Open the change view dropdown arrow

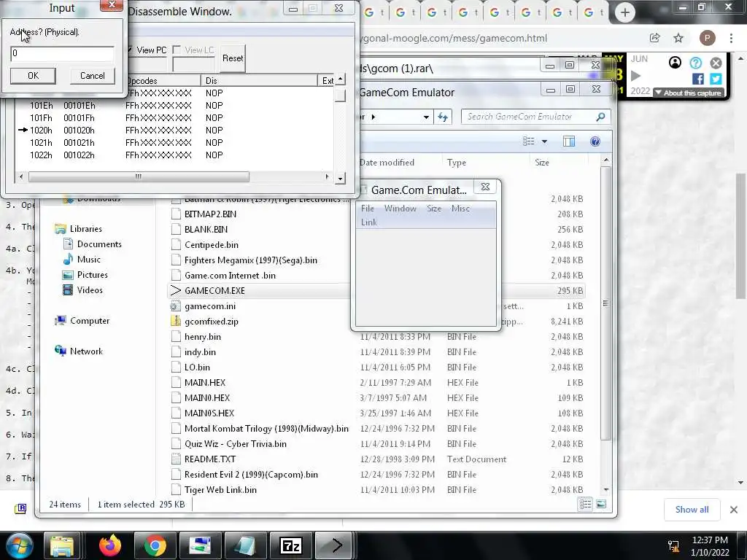pyautogui.click(x=544, y=141)
